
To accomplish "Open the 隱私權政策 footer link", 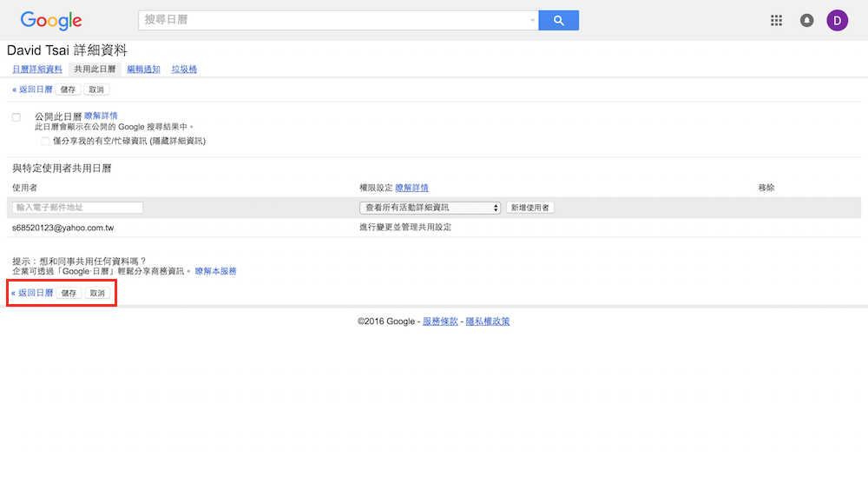I will (488, 321).
